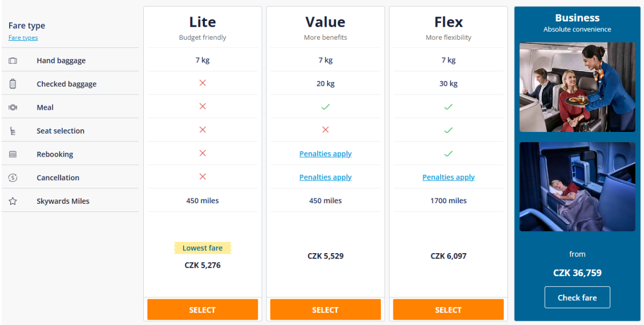The width and height of the screenshot is (644, 325).
Task: Click the green checkmark for Value meal
Action: (x=325, y=107)
